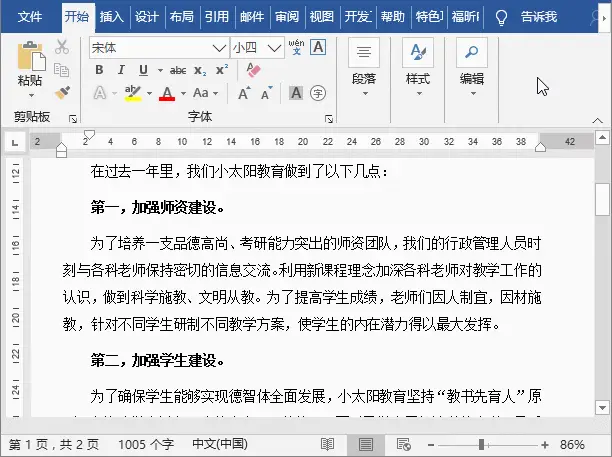Expand the 编辑 editing group
Image resolution: width=612 pixels, height=457 pixels.
click(472, 68)
